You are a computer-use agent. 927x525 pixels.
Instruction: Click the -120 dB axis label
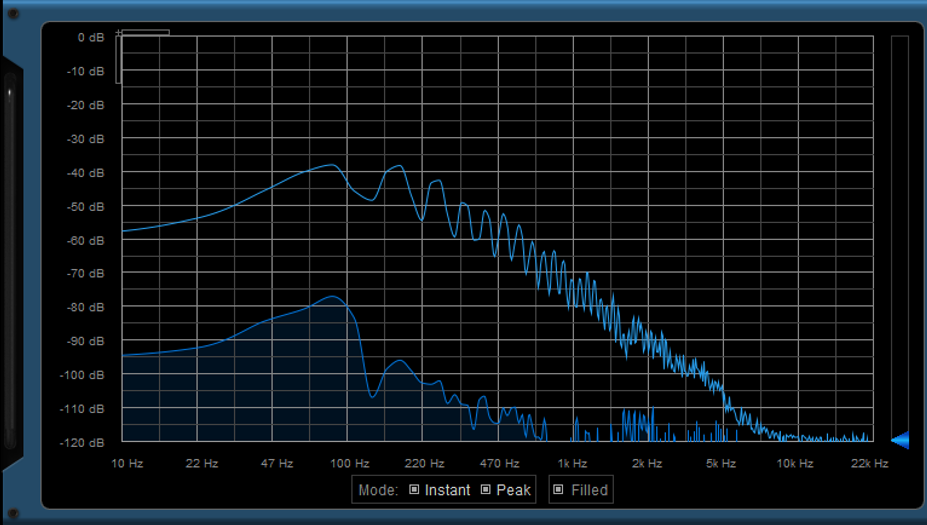82,442
